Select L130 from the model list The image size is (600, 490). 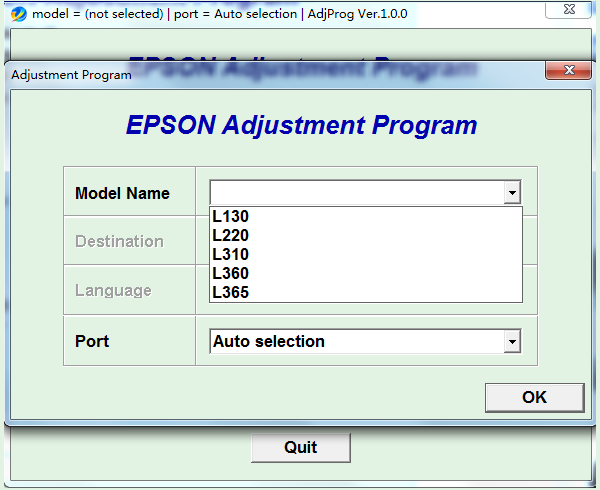(231, 217)
